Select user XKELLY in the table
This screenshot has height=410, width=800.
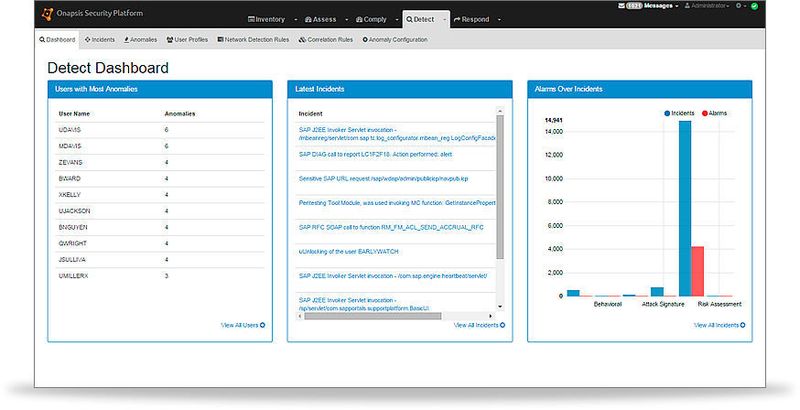tap(69, 195)
